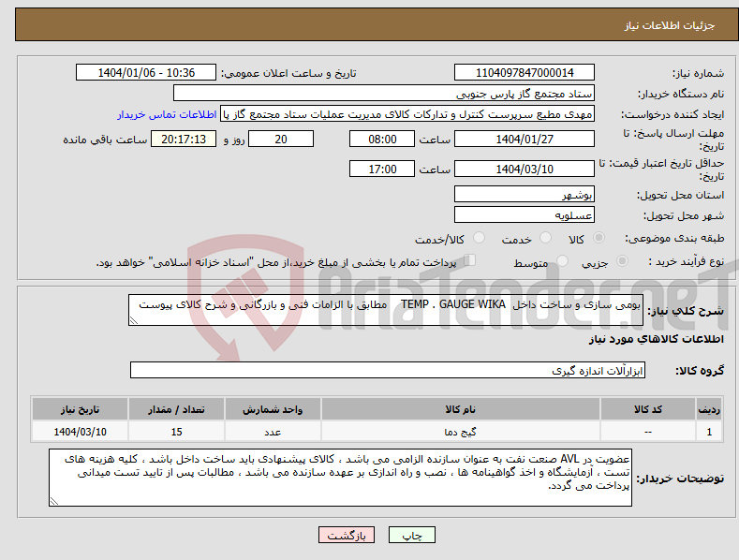This screenshot has height=560, width=739.
Task: Click the delivery province field بوشهر
Action: pyautogui.click(x=525, y=194)
